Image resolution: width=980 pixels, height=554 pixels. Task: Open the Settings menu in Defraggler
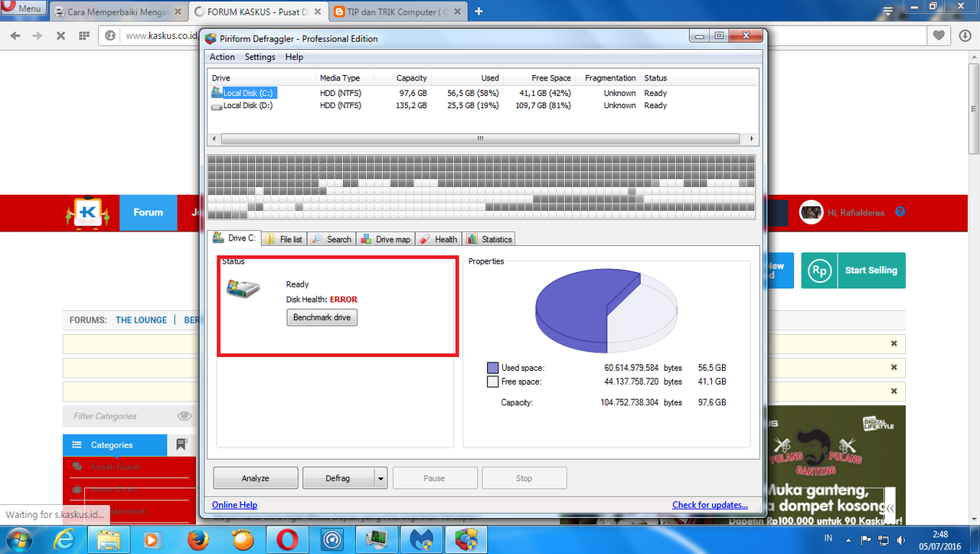pyautogui.click(x=260, y=57)
